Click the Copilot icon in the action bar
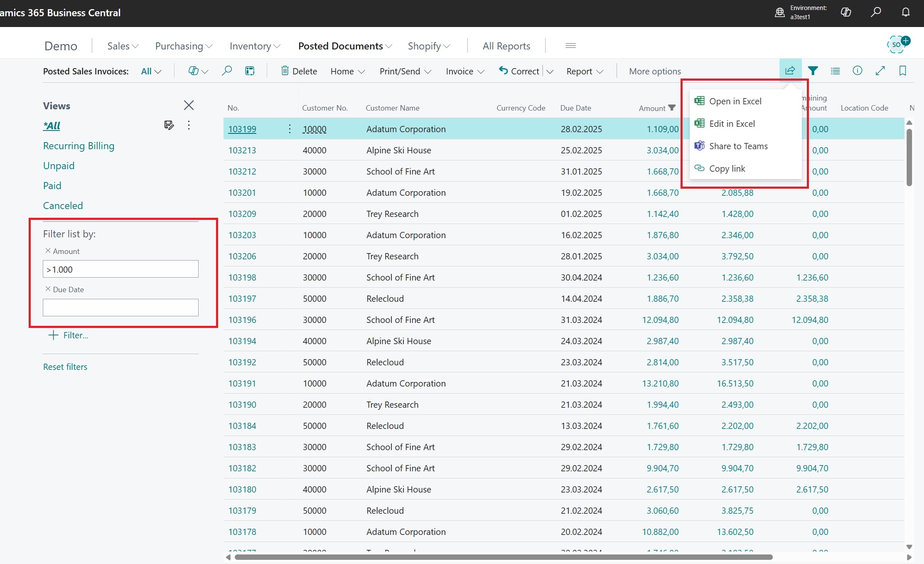 tap(194, 71)
